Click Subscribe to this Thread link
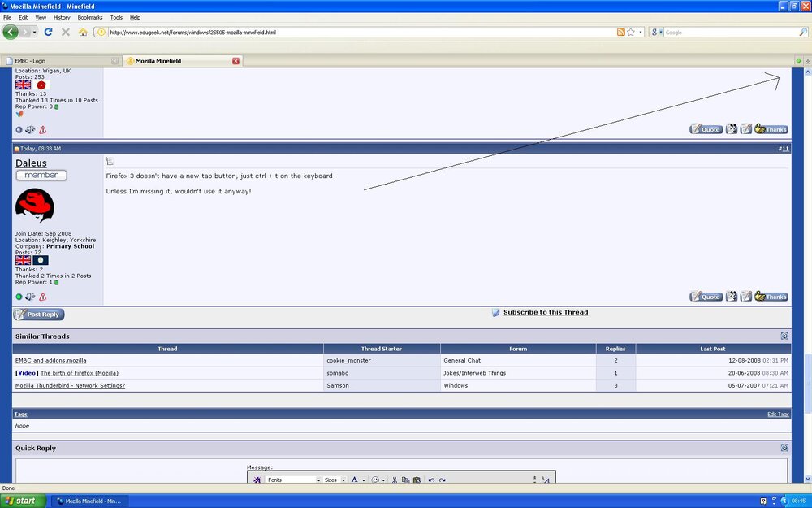 [546, 313]
